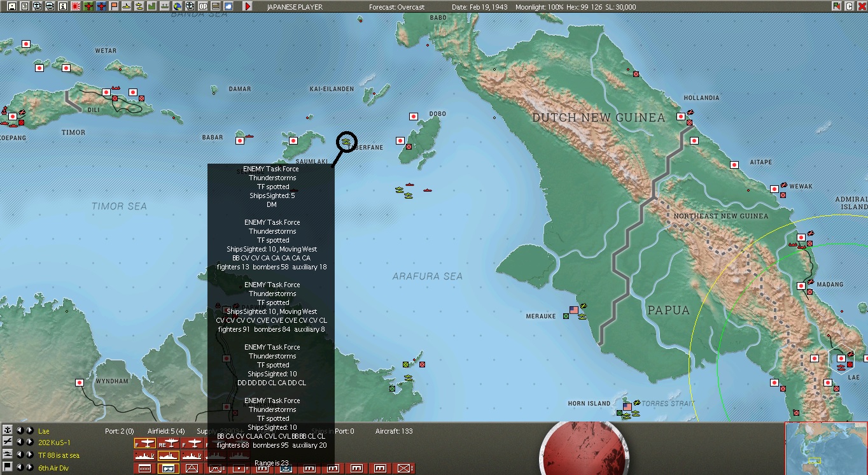
Task: Select the 'xxxx' headquarters unit button
Action: 145,469
